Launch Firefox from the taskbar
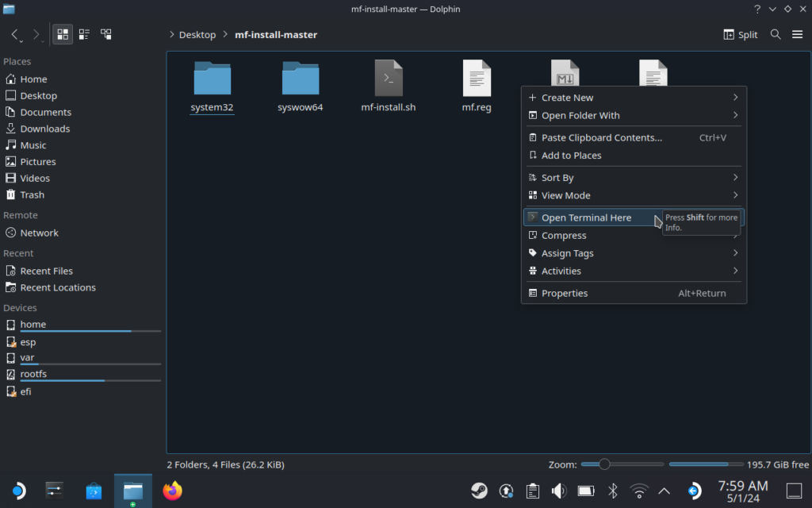 [x=172, y=491]
